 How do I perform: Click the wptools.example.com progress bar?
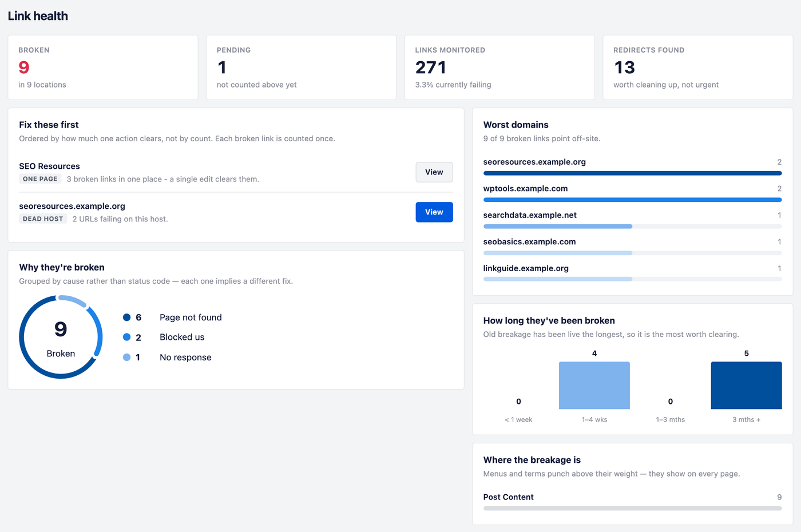632,200
